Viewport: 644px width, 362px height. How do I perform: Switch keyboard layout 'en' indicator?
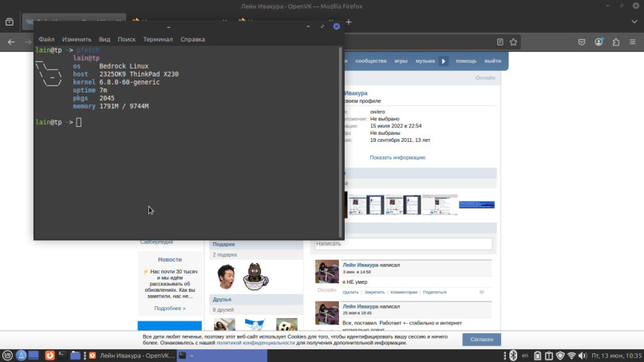(525, 356)
